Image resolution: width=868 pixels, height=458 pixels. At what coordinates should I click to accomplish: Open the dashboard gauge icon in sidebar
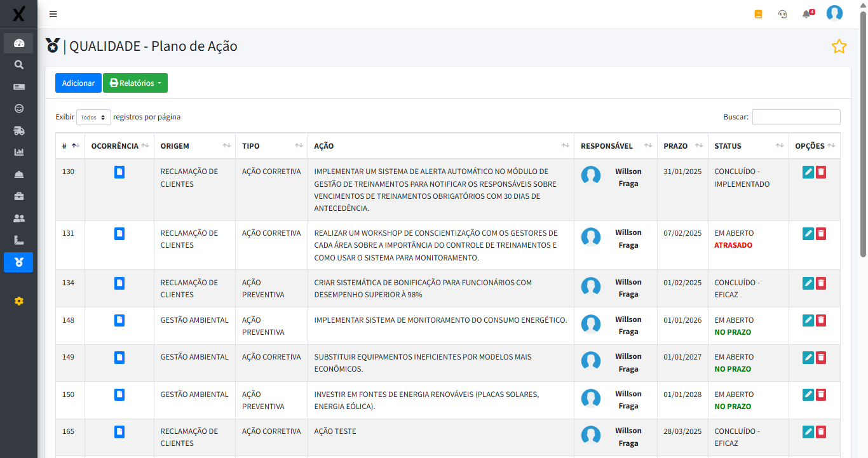click(x=18, y=43)
